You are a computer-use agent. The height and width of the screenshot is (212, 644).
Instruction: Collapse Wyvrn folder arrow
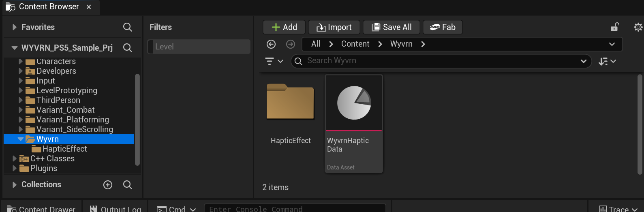tap(21, 139)
